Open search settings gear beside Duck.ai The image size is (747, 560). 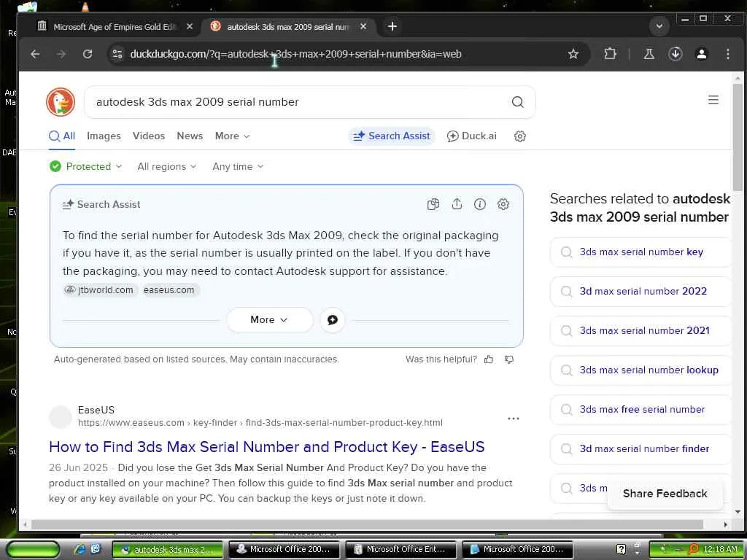pos(519,136)
